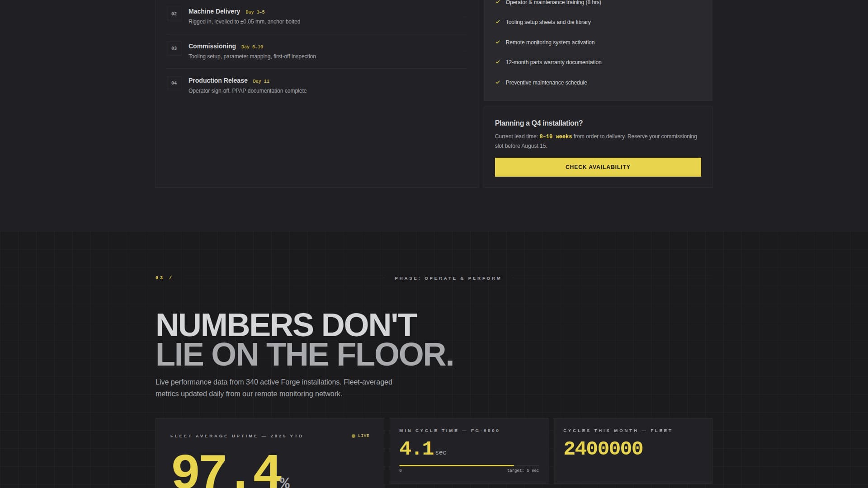
Task: Open the Min Cycle Time FG-9000 card
Action: pos(468,451)
